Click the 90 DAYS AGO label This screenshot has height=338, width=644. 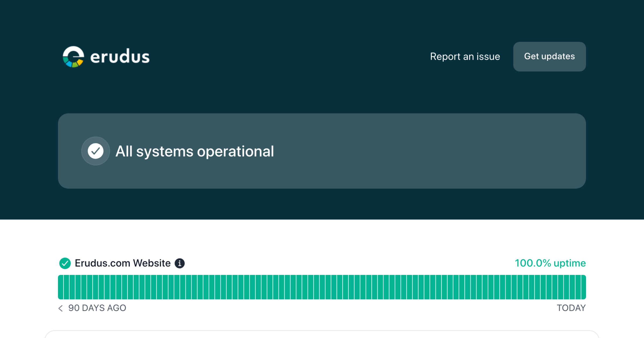coord(97,308)
